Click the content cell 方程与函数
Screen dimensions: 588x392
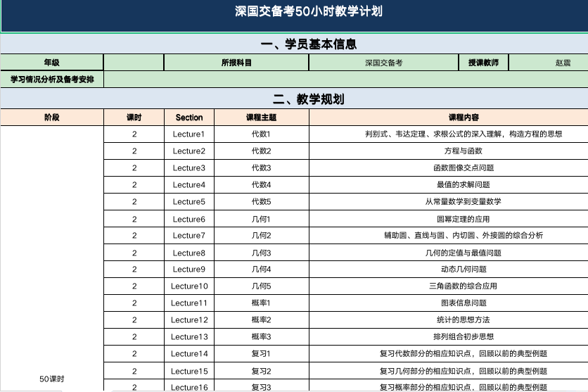(449, 151)
